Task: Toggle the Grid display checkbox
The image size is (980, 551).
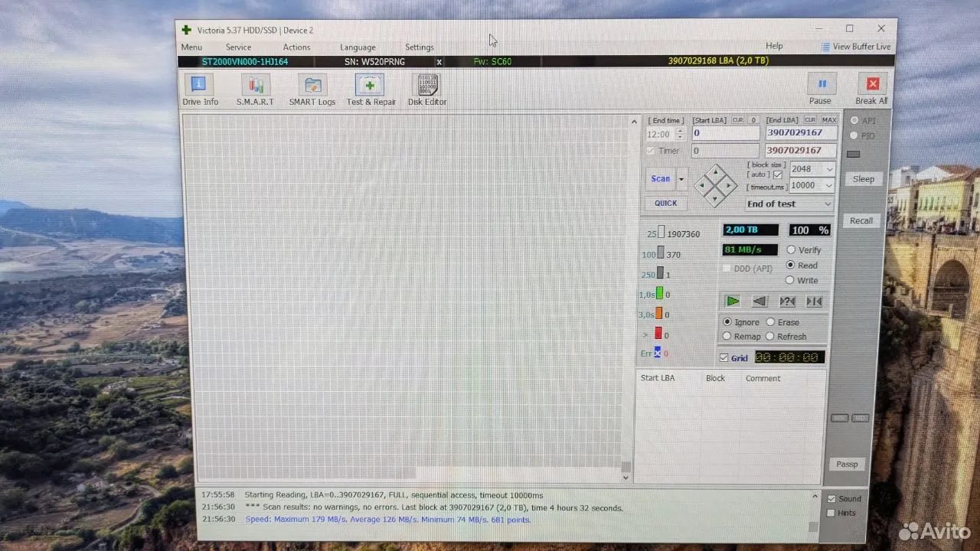Action: point(724,357)
